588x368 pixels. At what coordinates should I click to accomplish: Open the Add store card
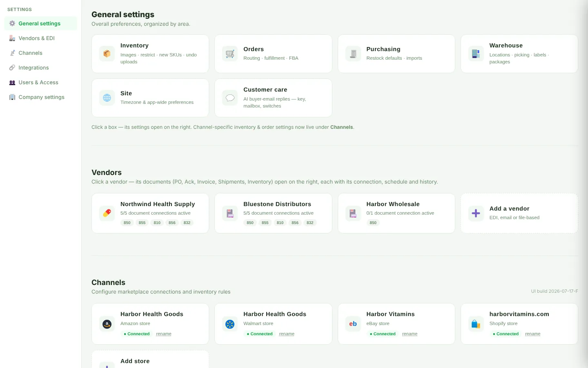(150, 359)
